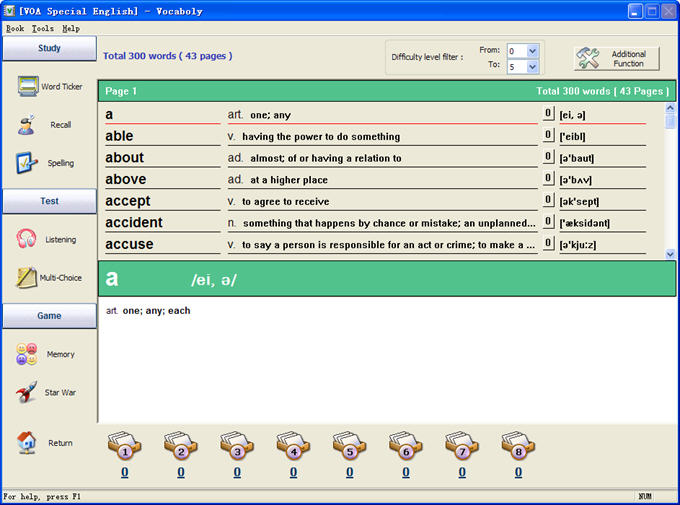Open card box number 3
The height and width of the screenshot is (505, 680).
237,445
